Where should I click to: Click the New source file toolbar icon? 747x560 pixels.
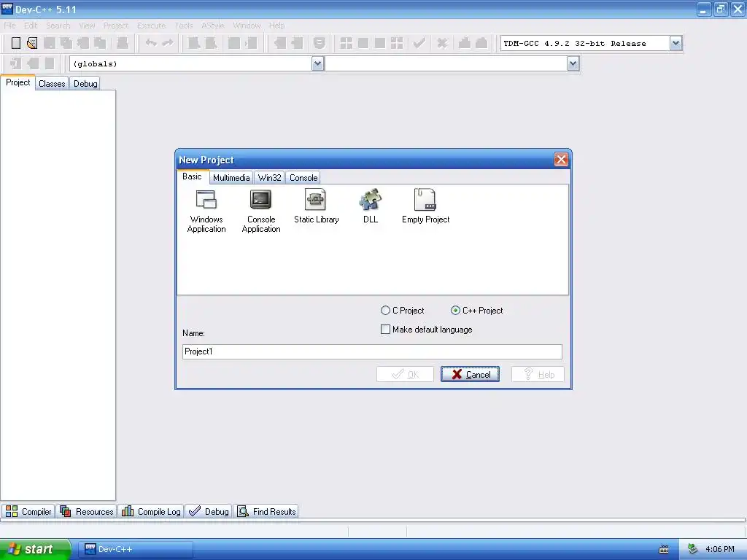click(16, 43)
